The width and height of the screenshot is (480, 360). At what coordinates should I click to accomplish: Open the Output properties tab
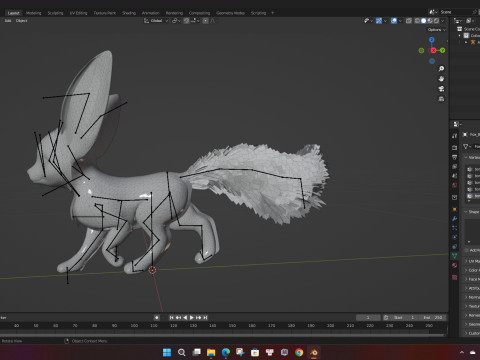point(455,157)
